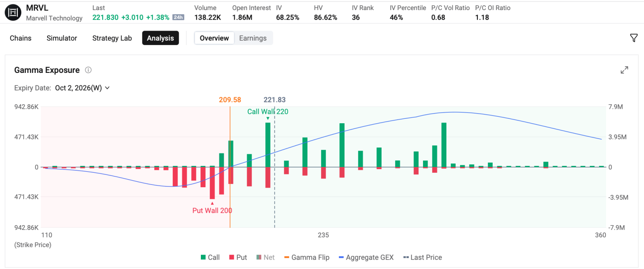Click the Volume value 138.22K
This screenshot has width=644, height=269.
208,17
